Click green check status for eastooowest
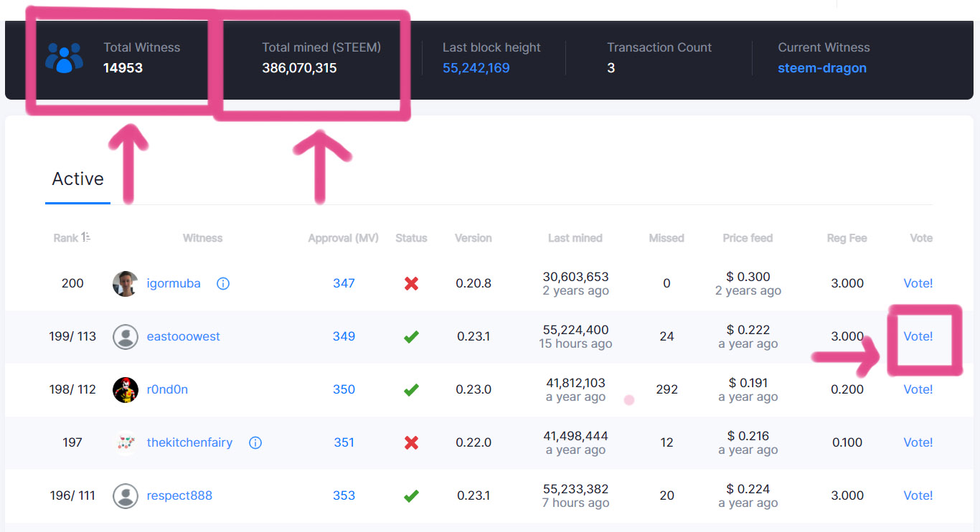The width and height of the screenshot is (980, 532). pyautogui.click(x=411, y=337)
